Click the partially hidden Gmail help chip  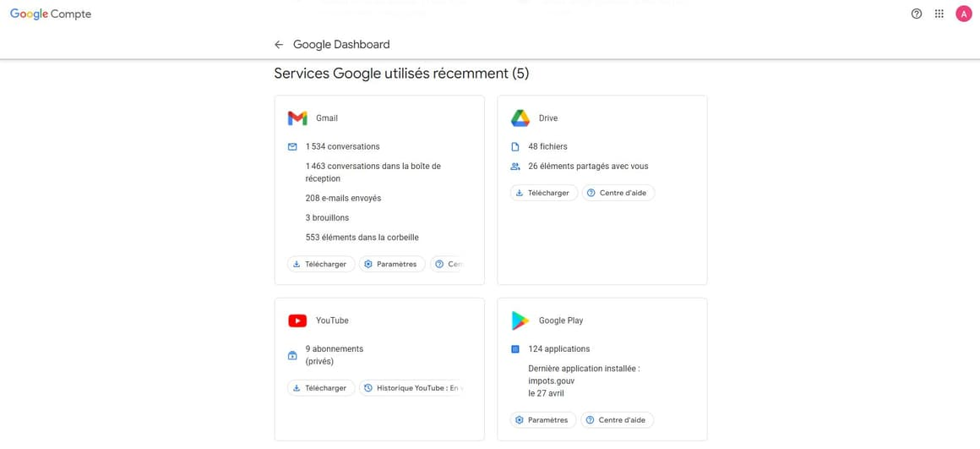pos(449,265)
